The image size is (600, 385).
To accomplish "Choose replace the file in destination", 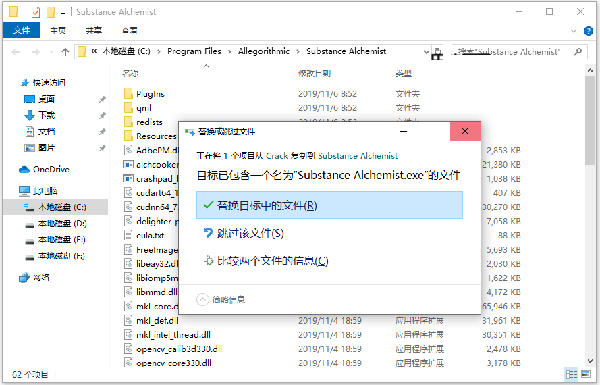I will 329,205.
